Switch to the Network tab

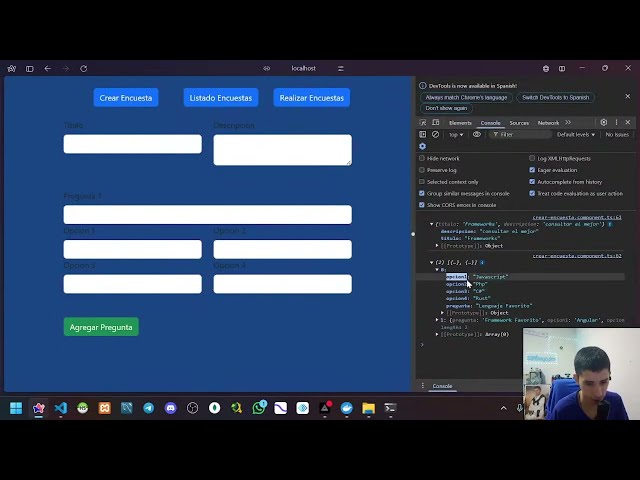pos(548,123)
